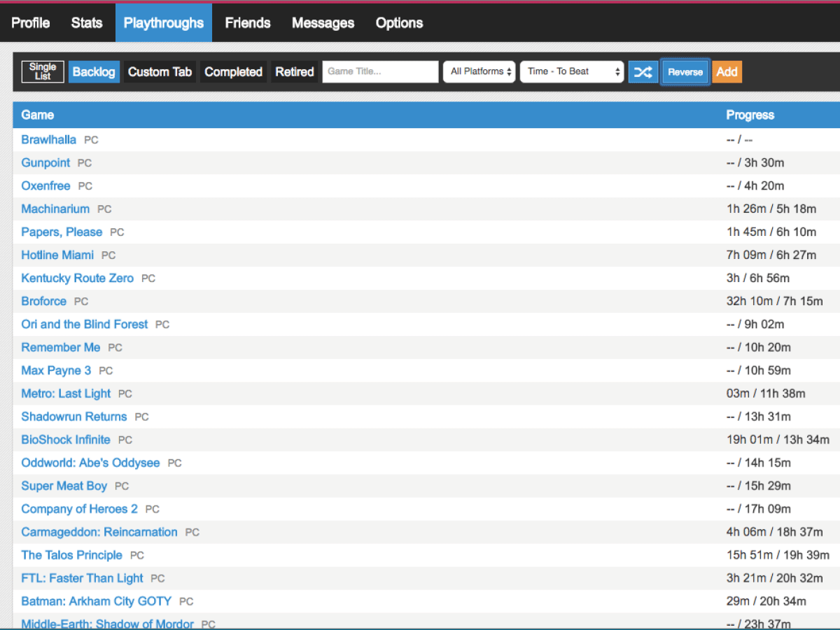Open Batman: Arkham City GOTY link
This screenshot has height=630, width=840.
(x=97, y=601)
